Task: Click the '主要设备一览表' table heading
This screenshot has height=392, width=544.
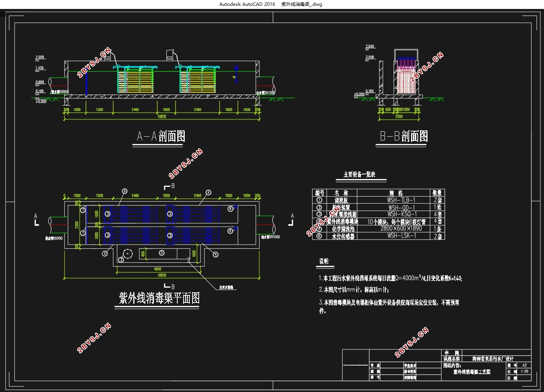Action: 359,174
